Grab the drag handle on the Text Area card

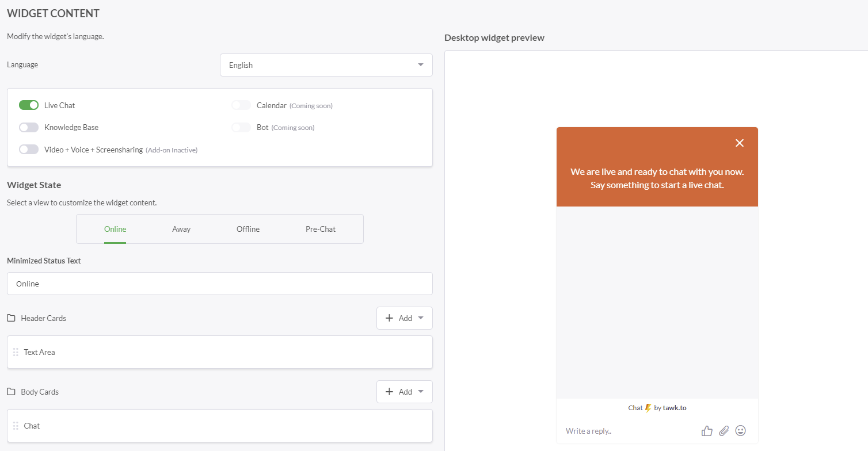coord(16,351)
